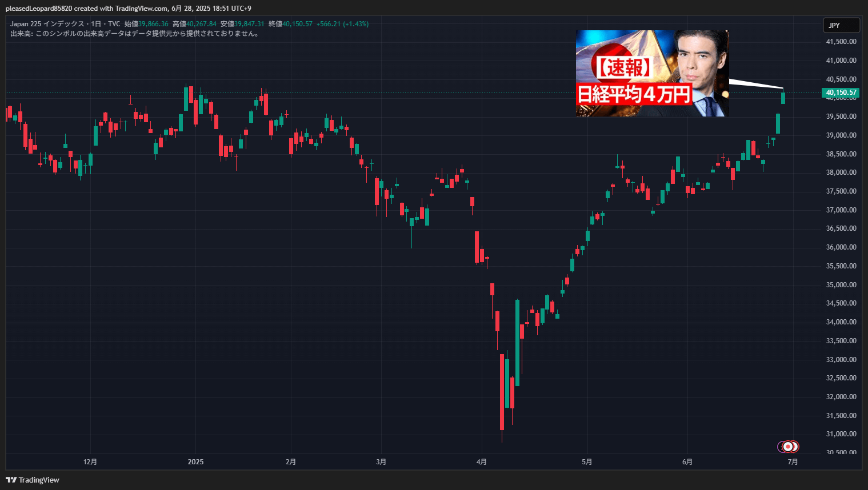The image size is (868, 490).
Task: Click the TradingView logo at bottom left
Action: [x=33, y=480]
